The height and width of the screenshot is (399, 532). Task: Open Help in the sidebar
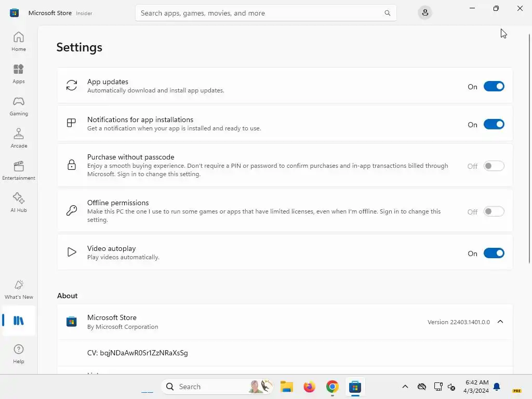tap(19, 354)
